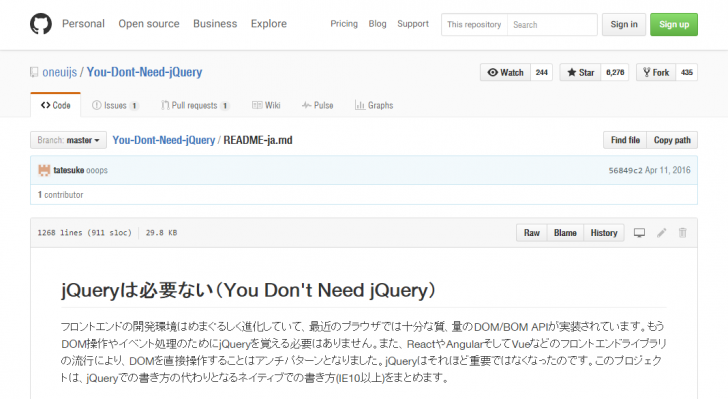View the 435 forks count
Image resolution: width=728 pixels, height=399 pixels.
coord(687,72)
